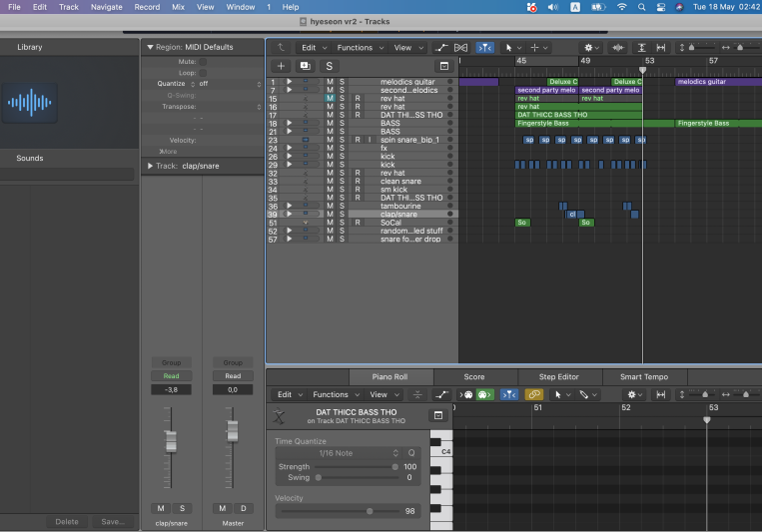The width and height of the screenshot is (762, 532).
Task: Click the clap/snare channel volume fader
Action: click(x=171, y=441)
